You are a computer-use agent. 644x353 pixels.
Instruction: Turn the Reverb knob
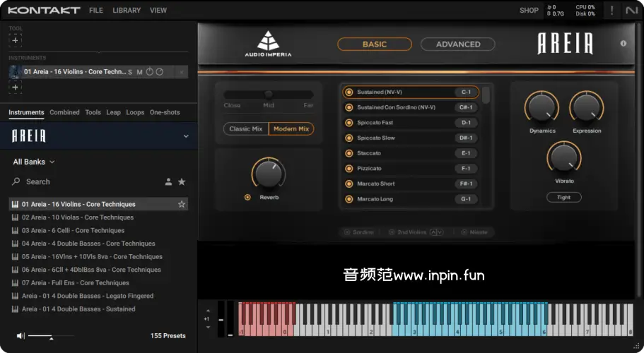click(269, 173)
